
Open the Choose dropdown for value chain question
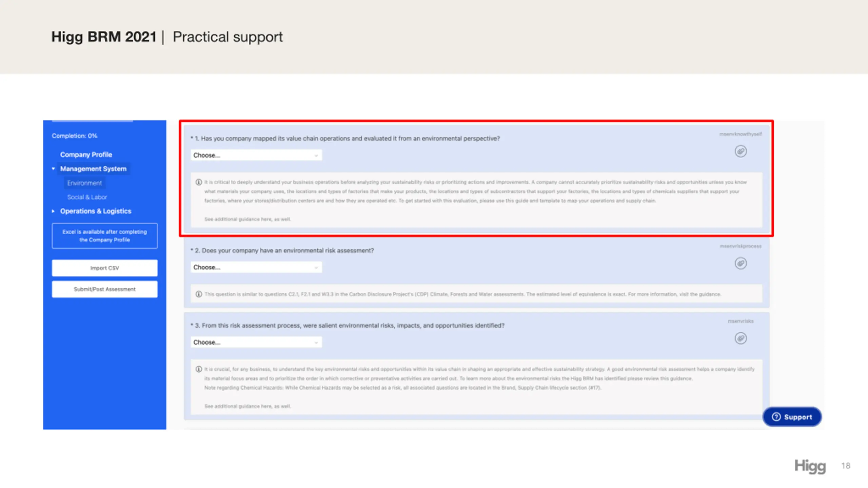tap(256, 155)
